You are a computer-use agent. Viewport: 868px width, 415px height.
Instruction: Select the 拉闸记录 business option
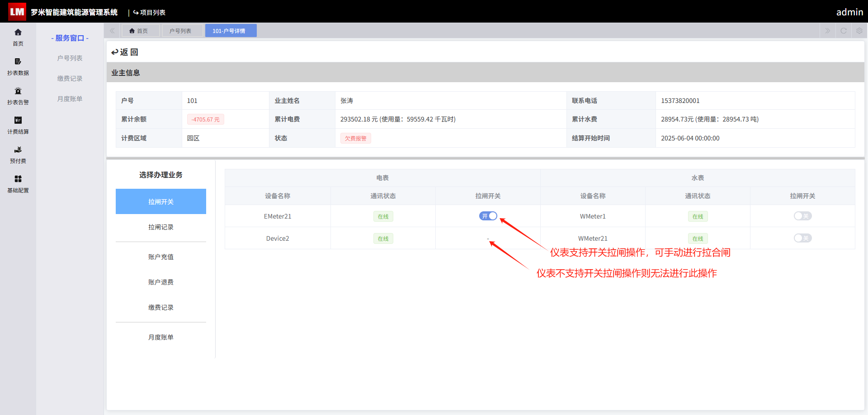(161, 227)
